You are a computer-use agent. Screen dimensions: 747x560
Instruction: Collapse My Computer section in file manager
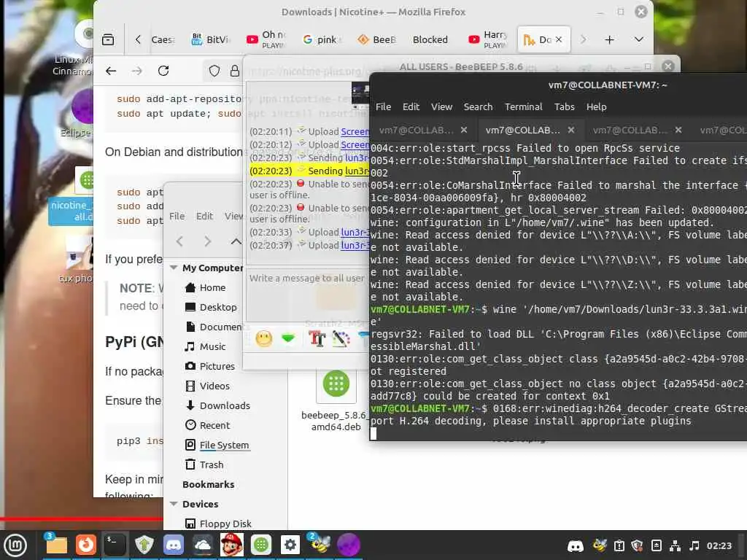tap(174, 268)
